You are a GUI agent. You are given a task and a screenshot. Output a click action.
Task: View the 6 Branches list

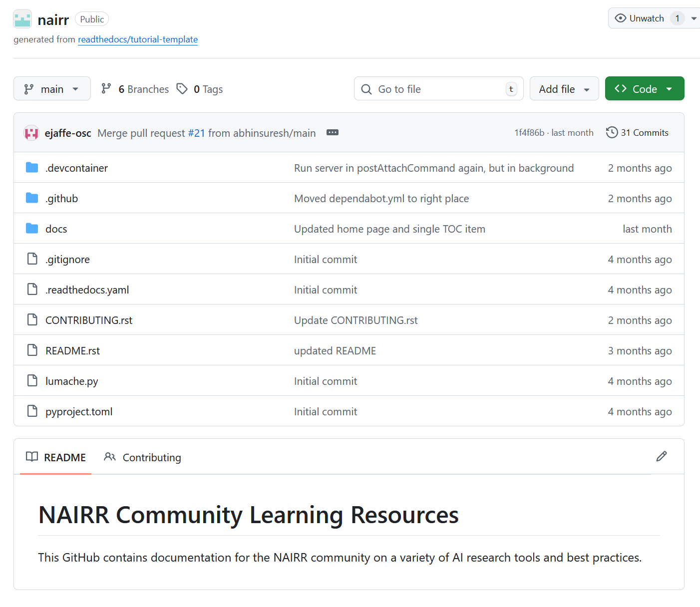[135, 89]
